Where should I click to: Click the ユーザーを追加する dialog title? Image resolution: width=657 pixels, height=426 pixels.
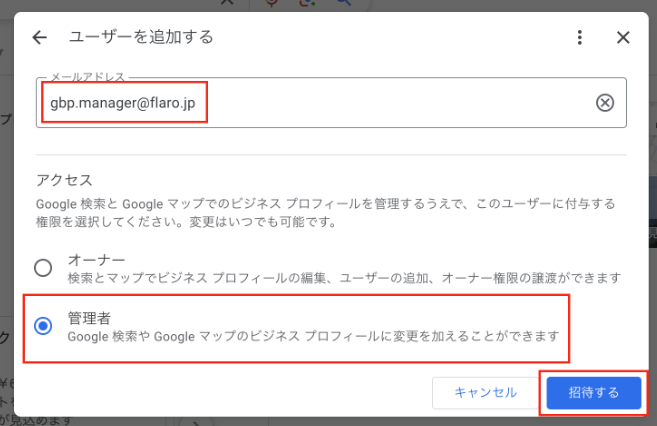[141, 37]
